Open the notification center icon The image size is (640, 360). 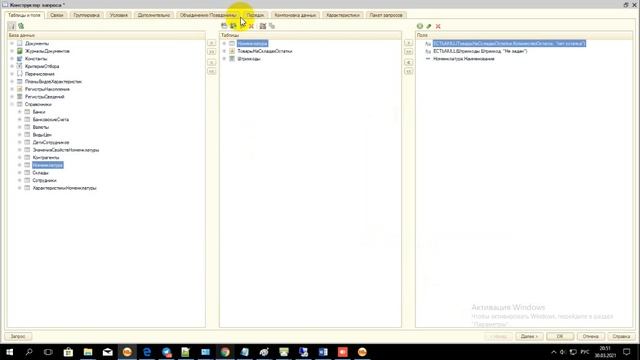click(x=627, y=352)
